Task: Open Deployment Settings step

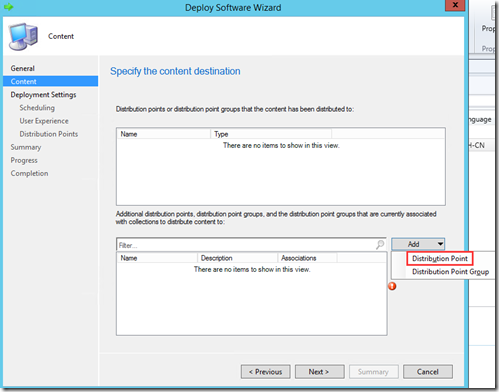Action: (43, 95)
